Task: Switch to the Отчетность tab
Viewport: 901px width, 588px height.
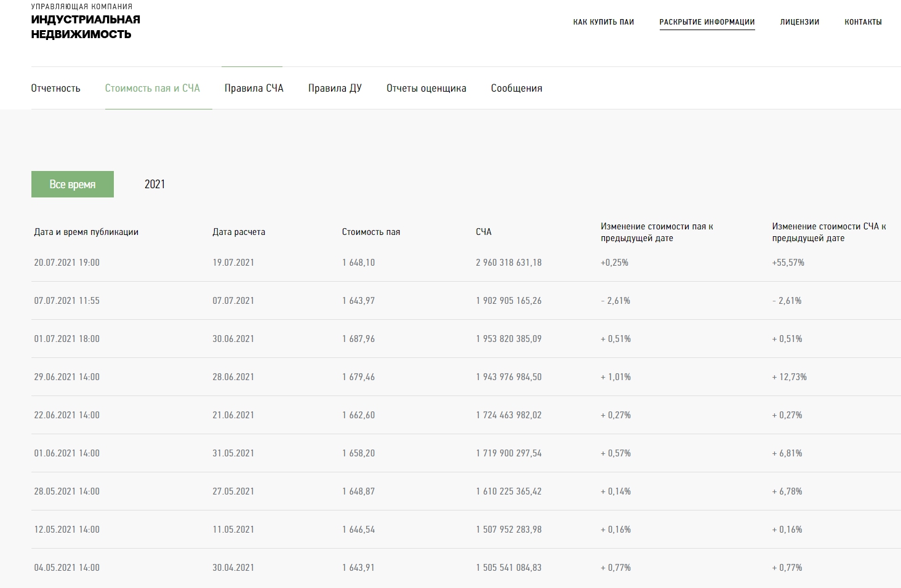Action: click(x=55, y=89)
